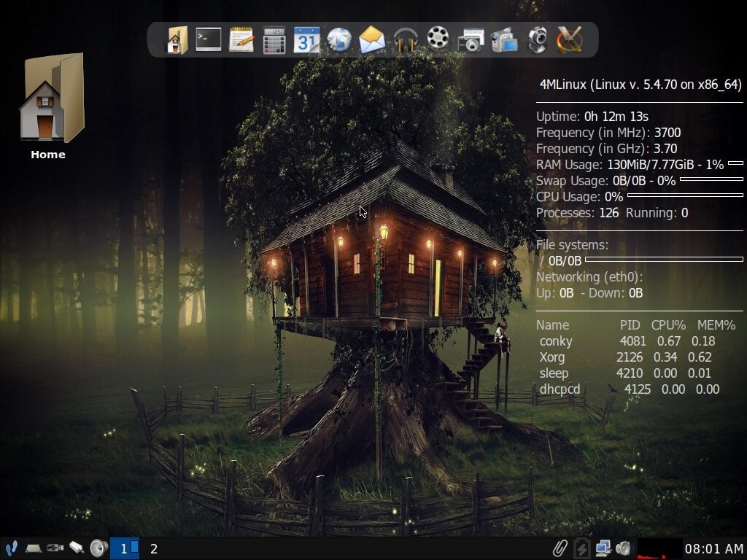This screenshot has height=560, width=747.
Task: Click the Xorg process row
Action: pyautogui.click(x=625, y=357)
